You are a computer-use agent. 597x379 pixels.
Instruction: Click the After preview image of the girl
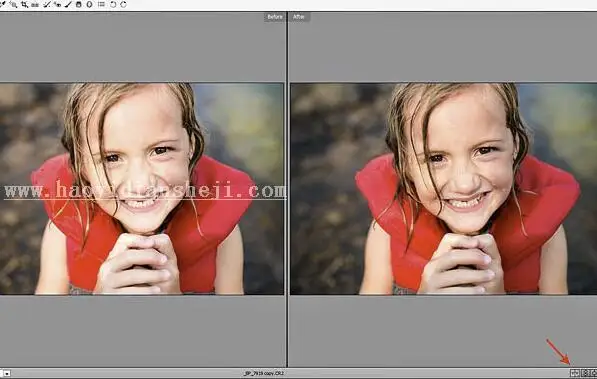point(444,189)
